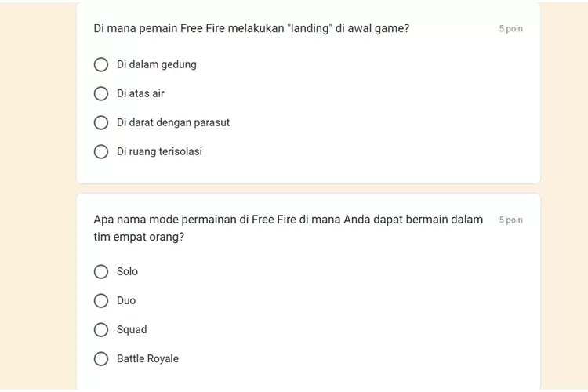This screenshot has height=392, width=588.
Task: Click the '5 poin' label of team mode question
Action: coord(510,220)
